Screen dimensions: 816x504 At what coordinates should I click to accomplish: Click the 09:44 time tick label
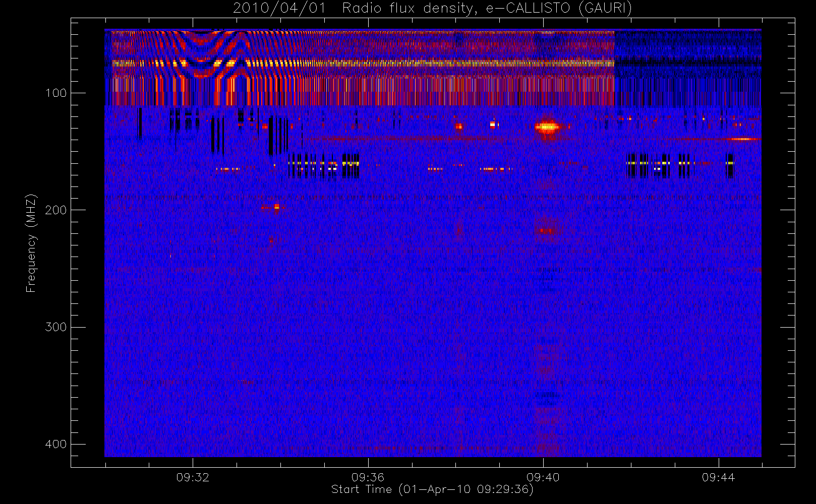tap(718, 477)
